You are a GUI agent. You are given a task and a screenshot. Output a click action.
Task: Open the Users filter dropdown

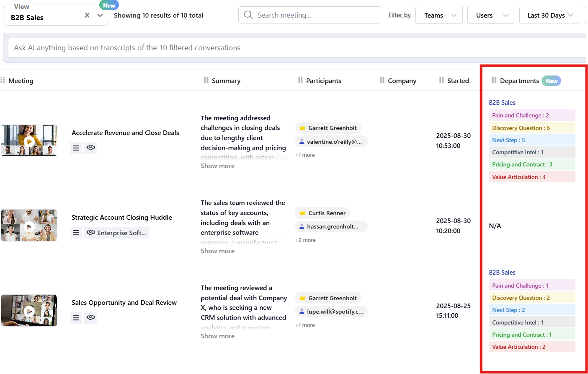(x=490, y=16)
